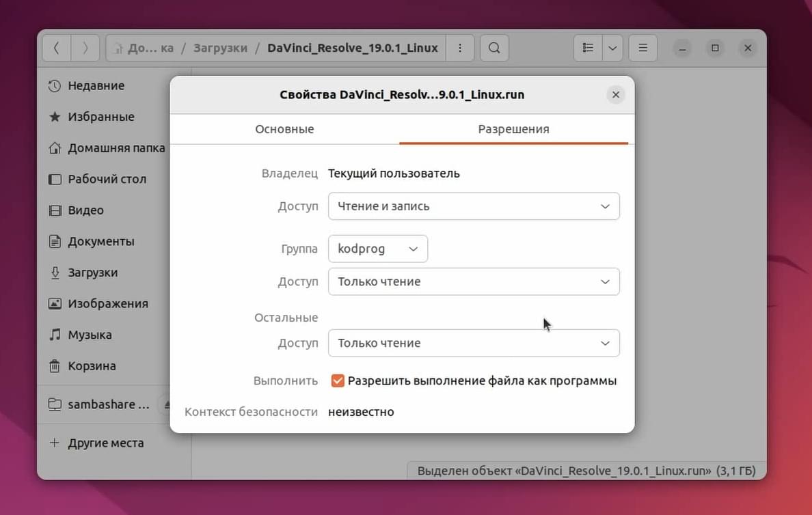This screenshot has width=812, height=515.
Task: Click the неизвестно security context value
Action: point(361,412)
